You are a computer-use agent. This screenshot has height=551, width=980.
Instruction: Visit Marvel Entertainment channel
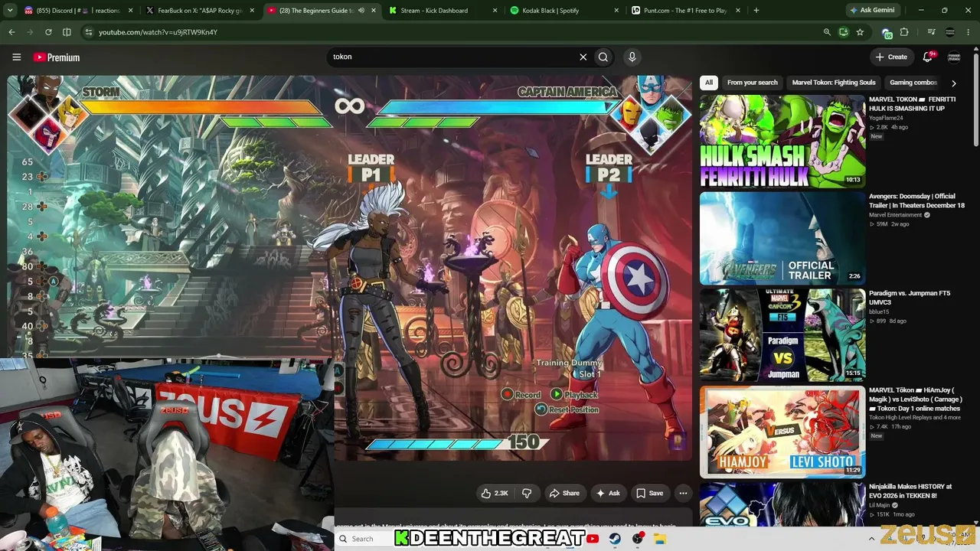tap(895, 215)
